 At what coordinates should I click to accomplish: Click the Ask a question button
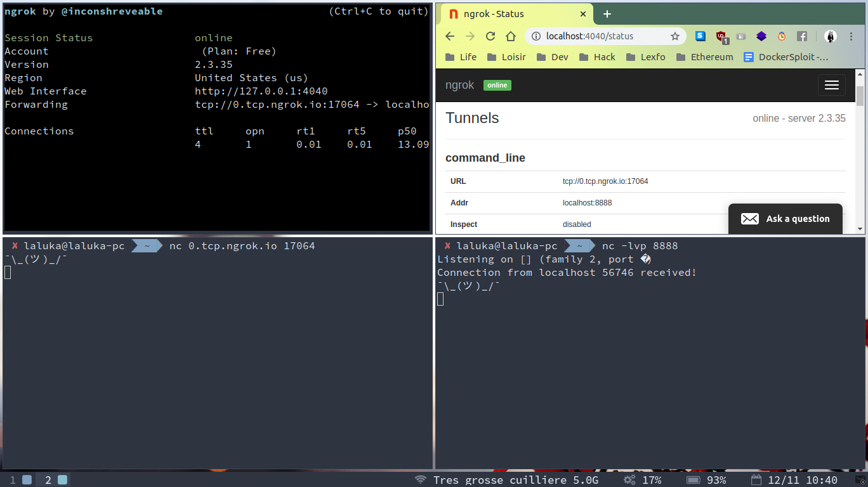pyautogui.click(x=786, y=219)
